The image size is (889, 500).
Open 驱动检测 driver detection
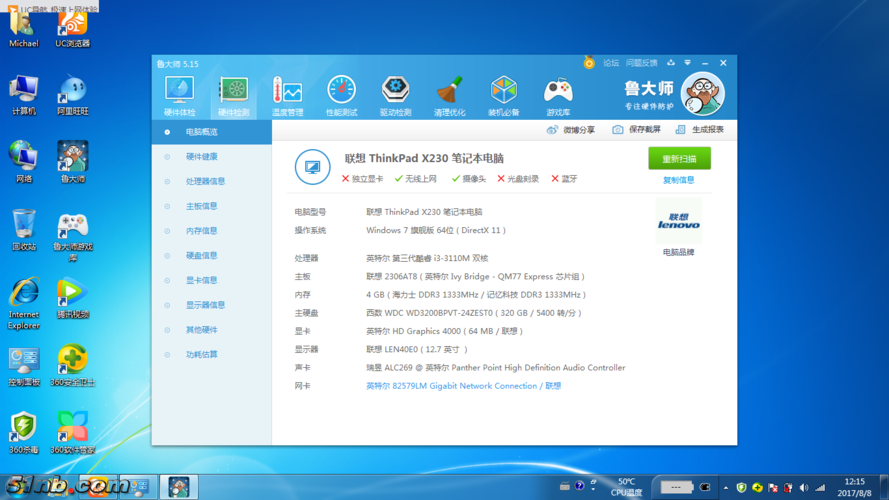click(x=395, y=95)
